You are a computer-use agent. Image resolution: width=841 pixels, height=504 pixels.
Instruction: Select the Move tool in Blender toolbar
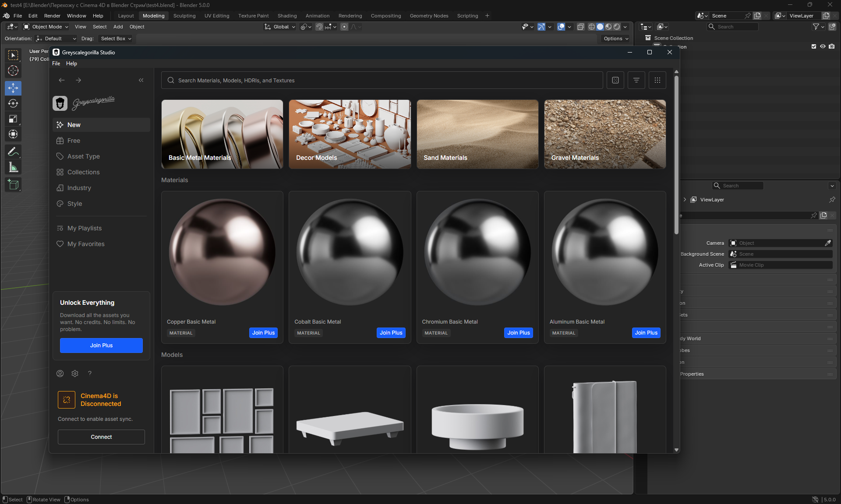tap(13, 88)
